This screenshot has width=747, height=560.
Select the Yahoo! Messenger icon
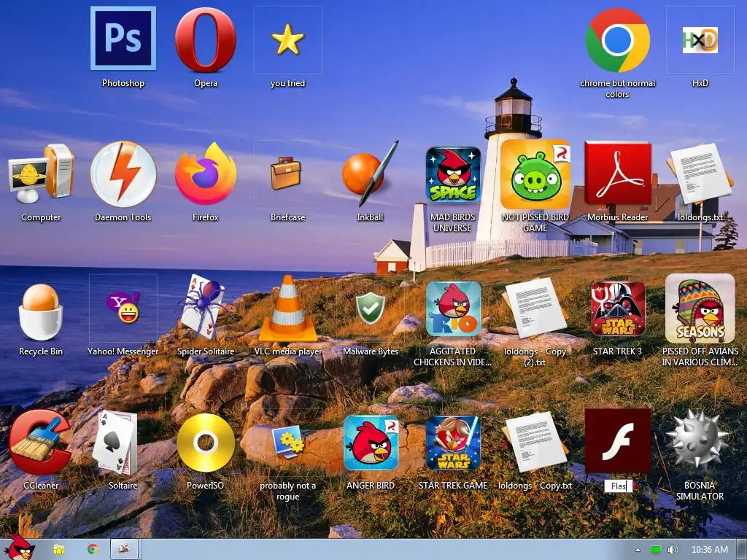(x=123, y=308)
